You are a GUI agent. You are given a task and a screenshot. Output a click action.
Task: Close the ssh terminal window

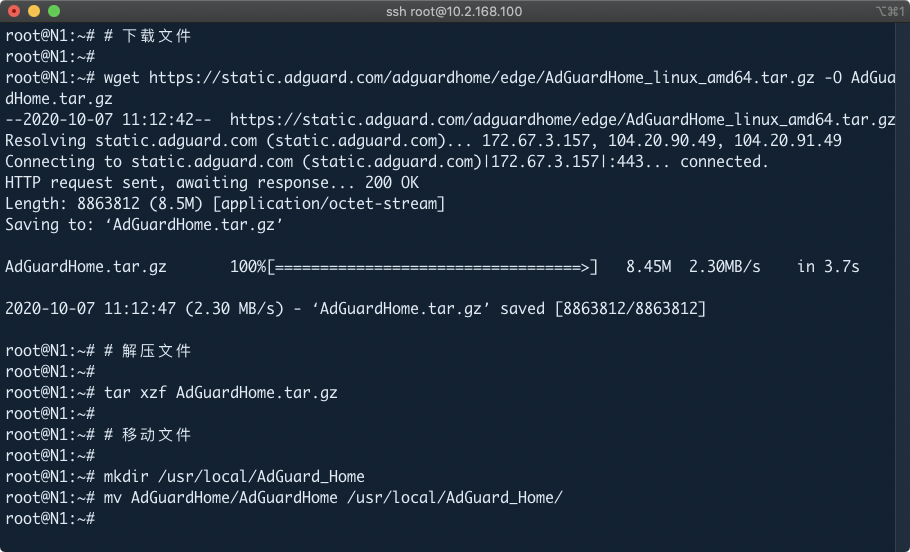coord(13,11)
